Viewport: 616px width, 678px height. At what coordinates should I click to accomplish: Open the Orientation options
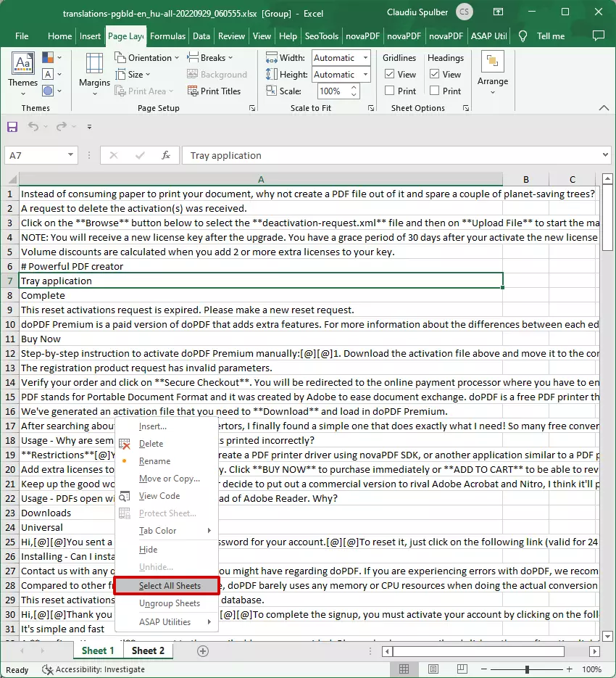(146, 57)
